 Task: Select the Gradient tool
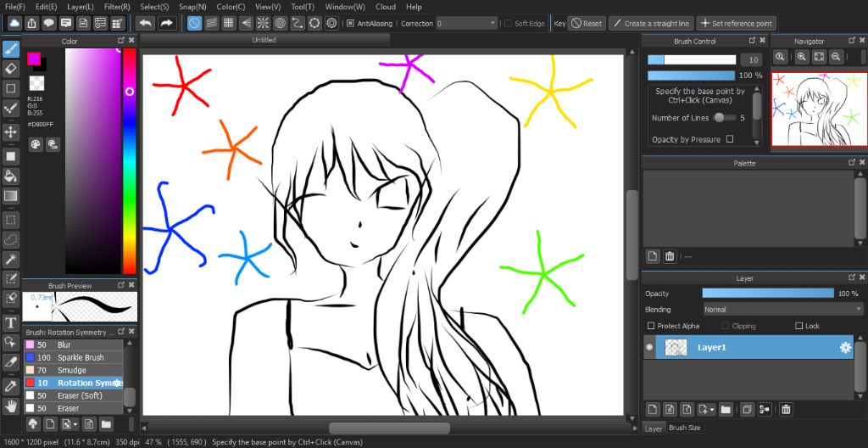pyautogui.click(x=10, y=196)
